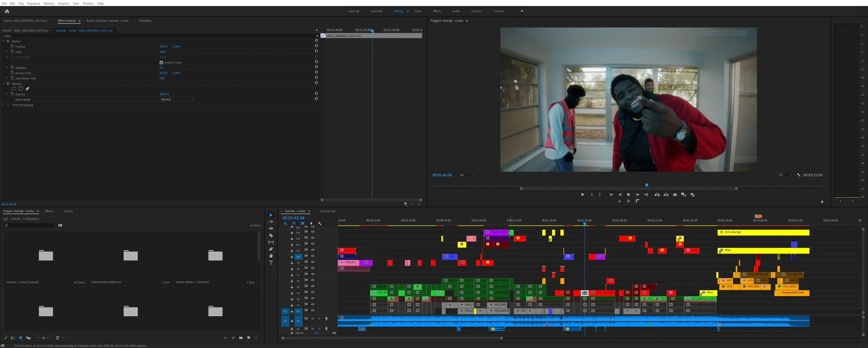This screenshot has width=868, height=348.
Task: Select the Razor tool in the timeline toolbar
Action: pyautogui.click(x=271, y=236)
